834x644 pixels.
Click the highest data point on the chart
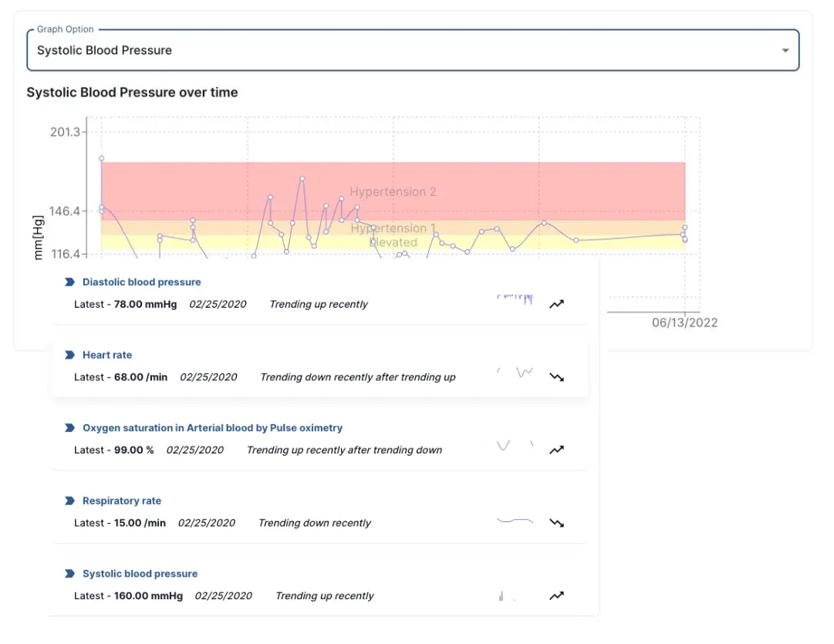click(x=102, y=158)
